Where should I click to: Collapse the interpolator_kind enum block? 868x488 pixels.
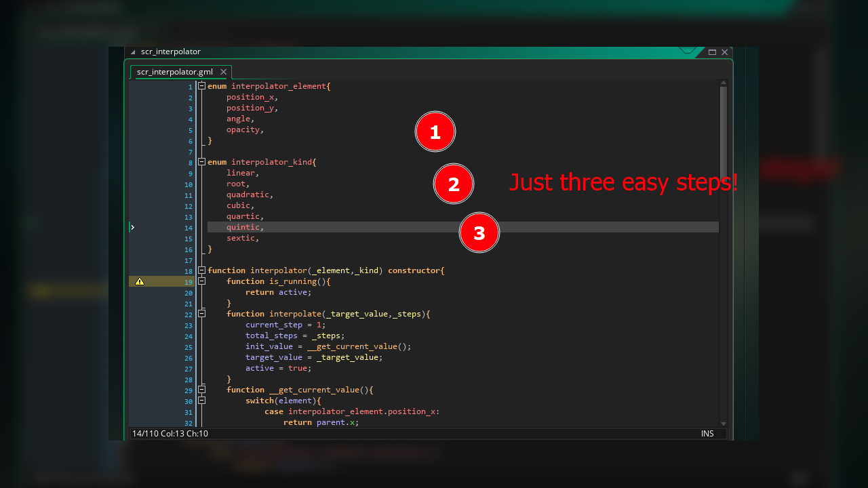(202, 162)
